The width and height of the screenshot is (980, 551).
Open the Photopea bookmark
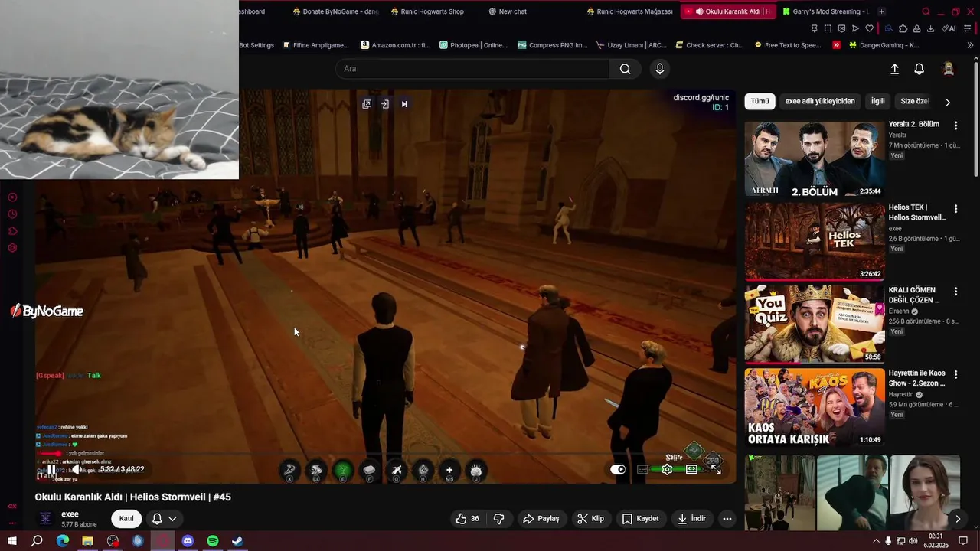(x=473, y=45)
